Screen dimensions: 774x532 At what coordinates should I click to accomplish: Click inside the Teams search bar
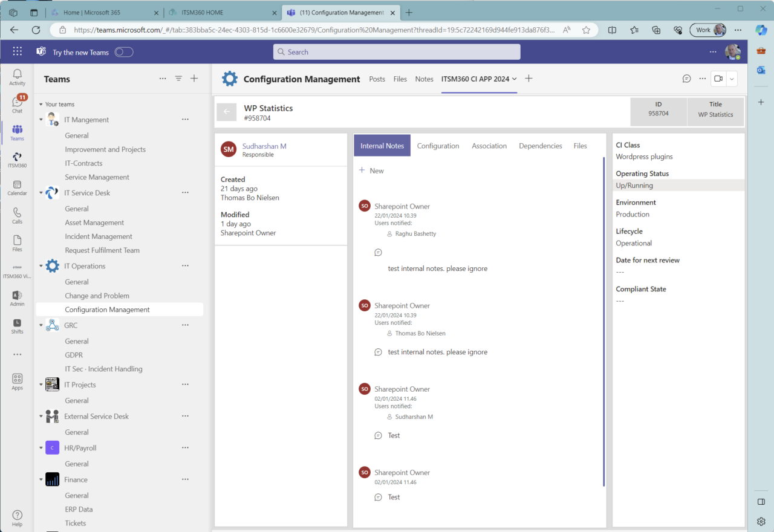pos(396,52)
